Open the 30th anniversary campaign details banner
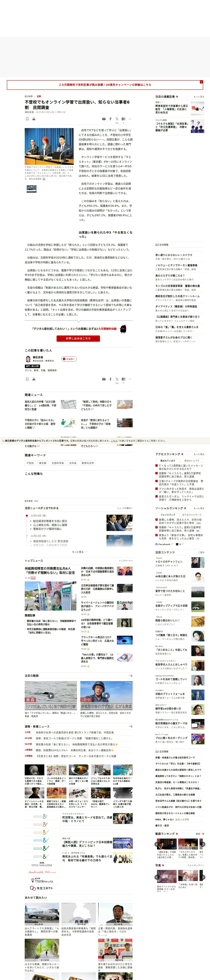The width and height of the screenshot is (210, 980). (x=105, y=85)
